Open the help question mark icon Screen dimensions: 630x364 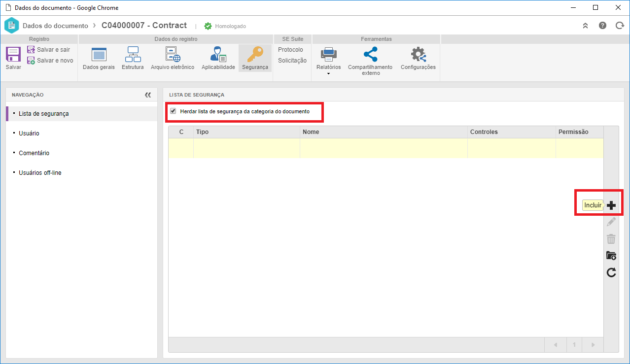(602, 26)
